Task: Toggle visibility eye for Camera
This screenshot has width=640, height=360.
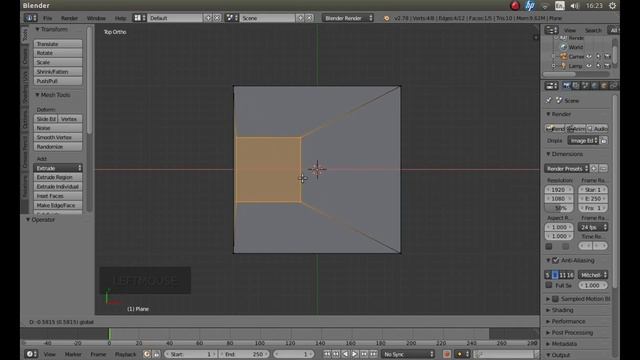Action: [589, 56]
